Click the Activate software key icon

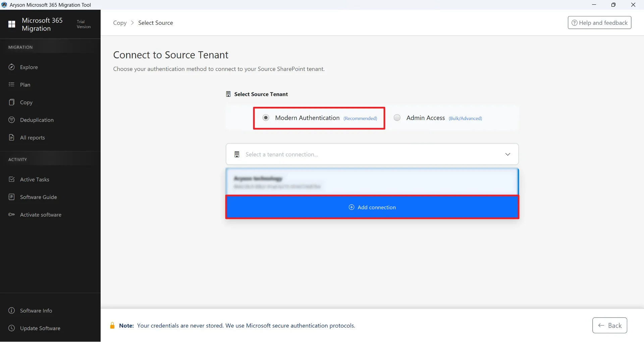(12, 215)
